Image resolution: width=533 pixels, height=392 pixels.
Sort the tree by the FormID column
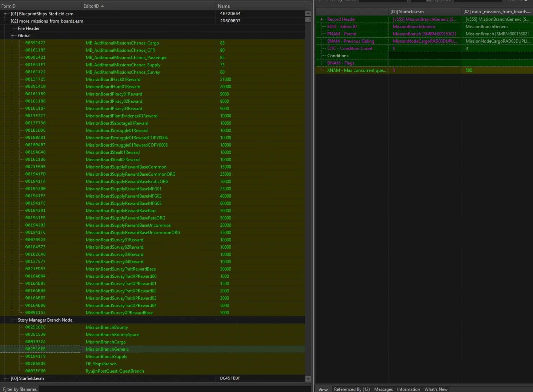click(9, 6)
